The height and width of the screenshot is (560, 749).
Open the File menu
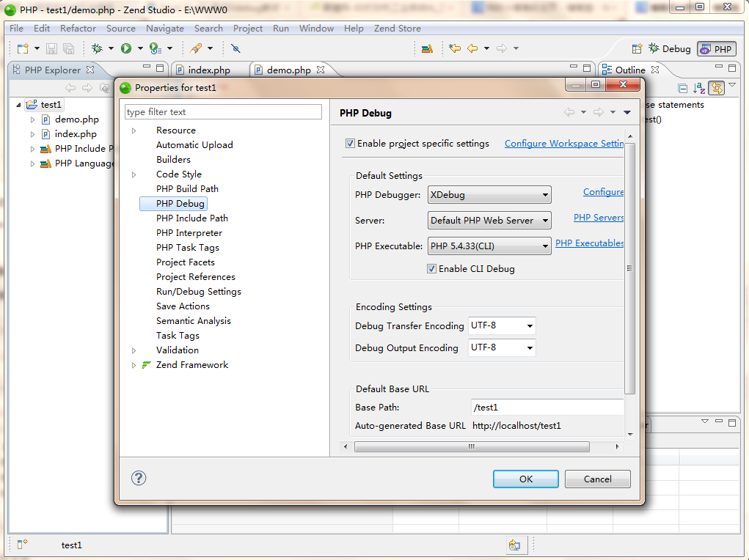16,28
